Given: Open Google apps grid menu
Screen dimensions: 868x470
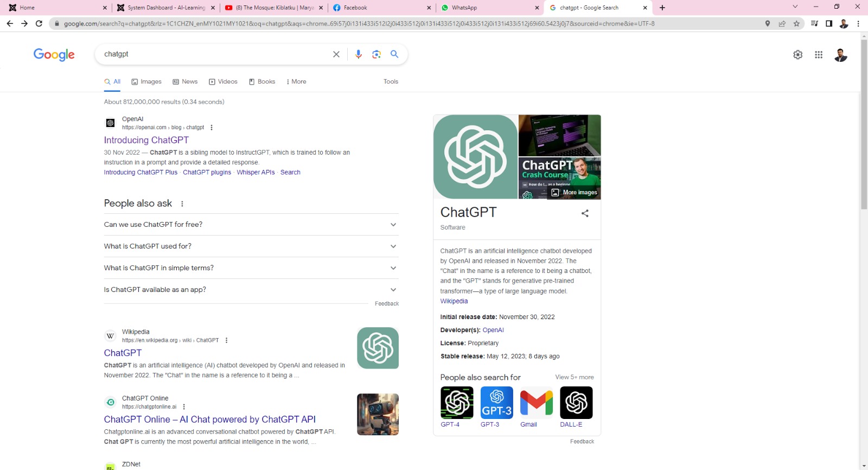Looking at the screenshot, I should click(x=819, y=55).
